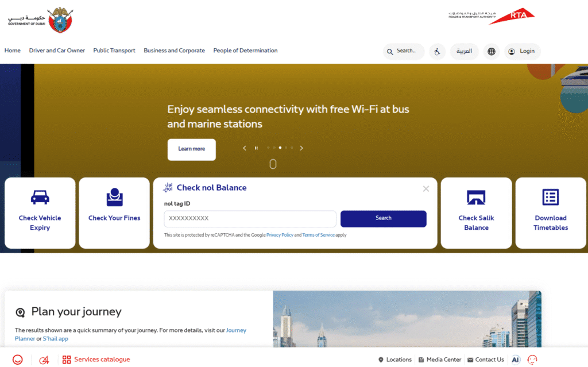588x367 pixels.
Task: Click the Government of Dubai logo
Action: [41, 20]
